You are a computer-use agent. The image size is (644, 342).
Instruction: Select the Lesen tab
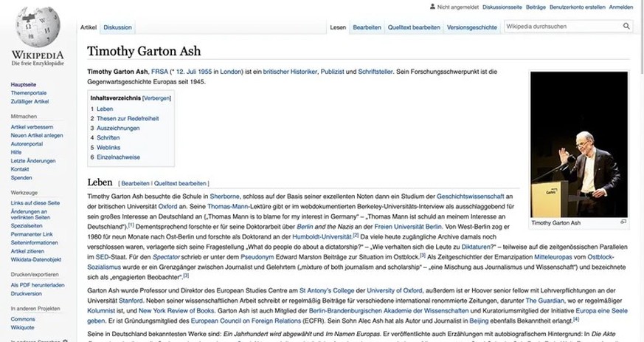(338, 27)
